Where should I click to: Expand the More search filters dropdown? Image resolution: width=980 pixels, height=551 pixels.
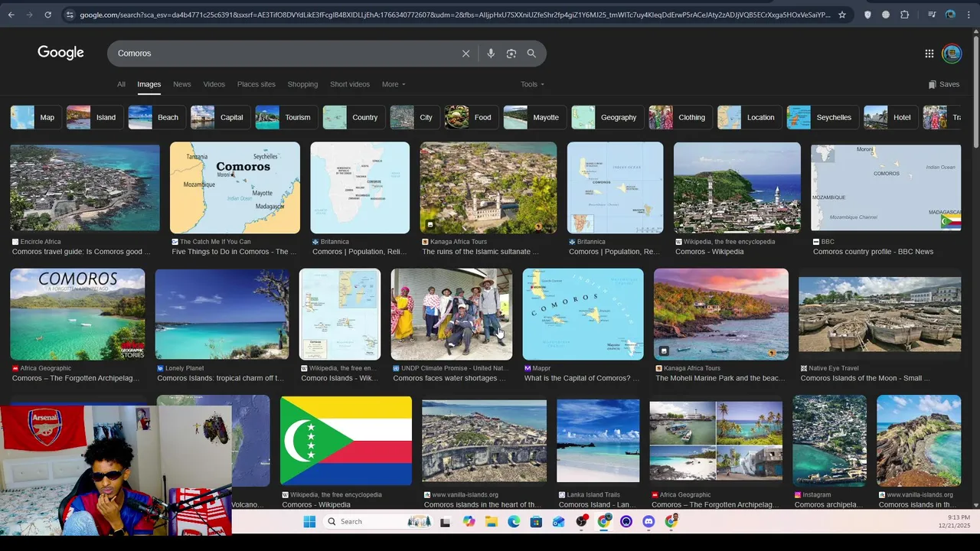coord(394,84)
